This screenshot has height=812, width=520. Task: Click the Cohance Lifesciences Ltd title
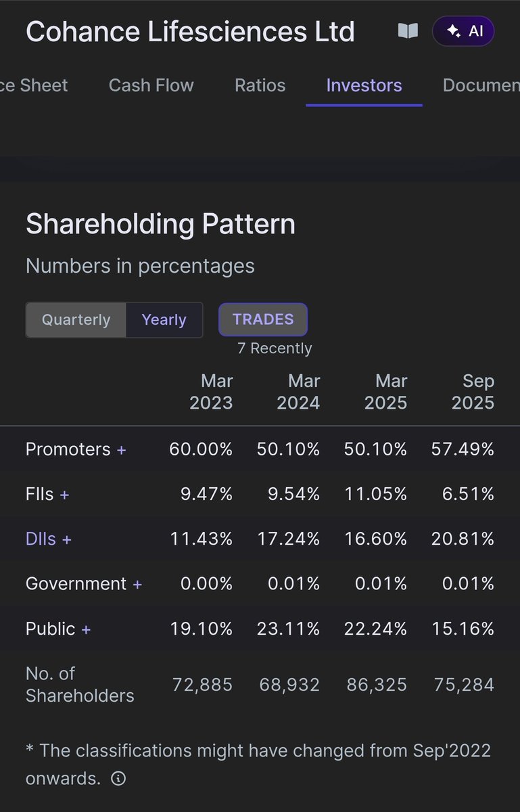190,32
